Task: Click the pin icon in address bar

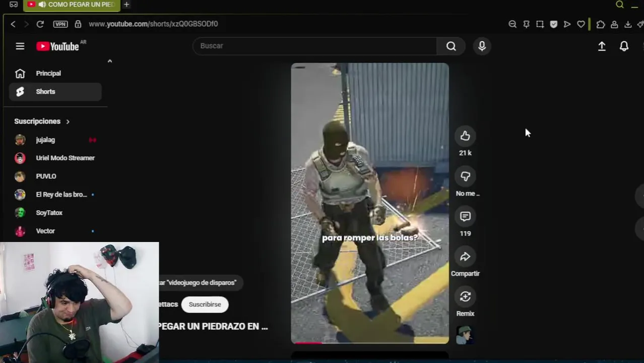Action: [526, 24]
